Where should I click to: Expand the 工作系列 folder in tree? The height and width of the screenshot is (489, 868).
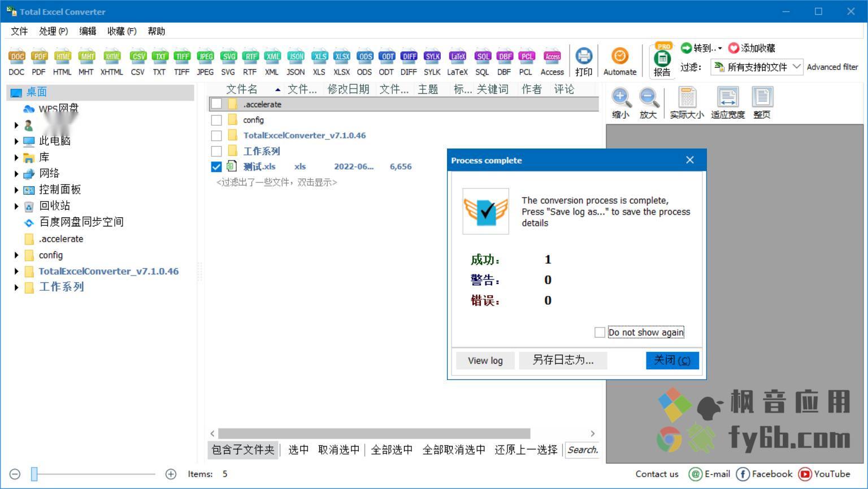click(16, 287)
